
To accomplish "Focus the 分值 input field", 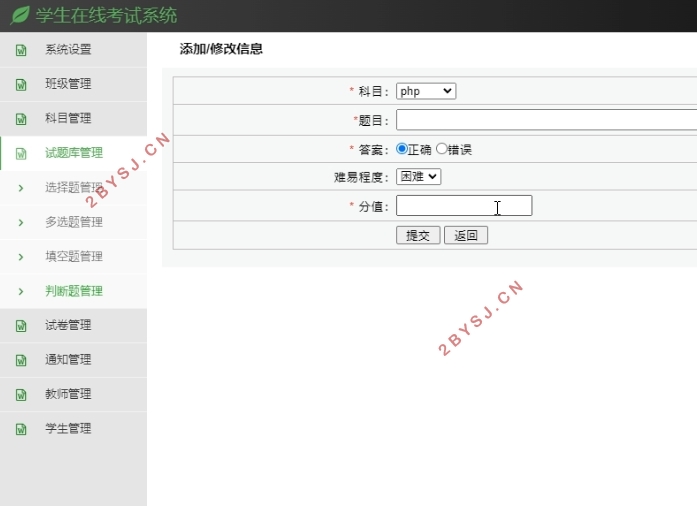I will (x=464, y=205).
